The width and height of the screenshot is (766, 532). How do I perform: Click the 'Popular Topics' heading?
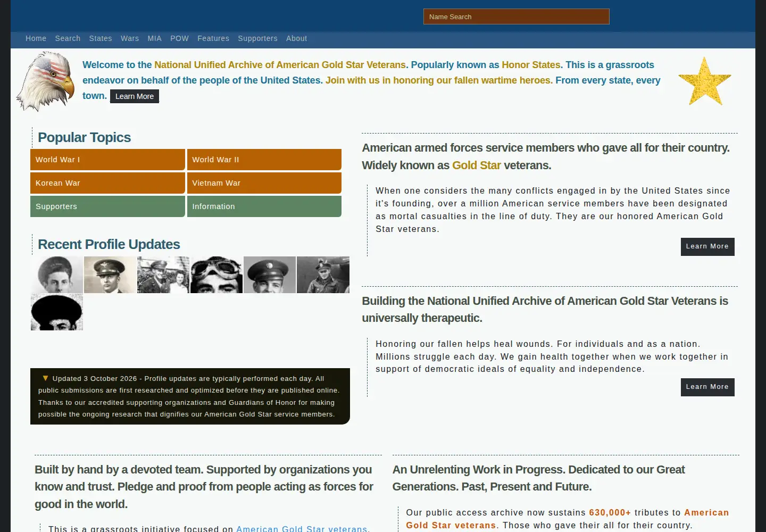pos(84,137)
